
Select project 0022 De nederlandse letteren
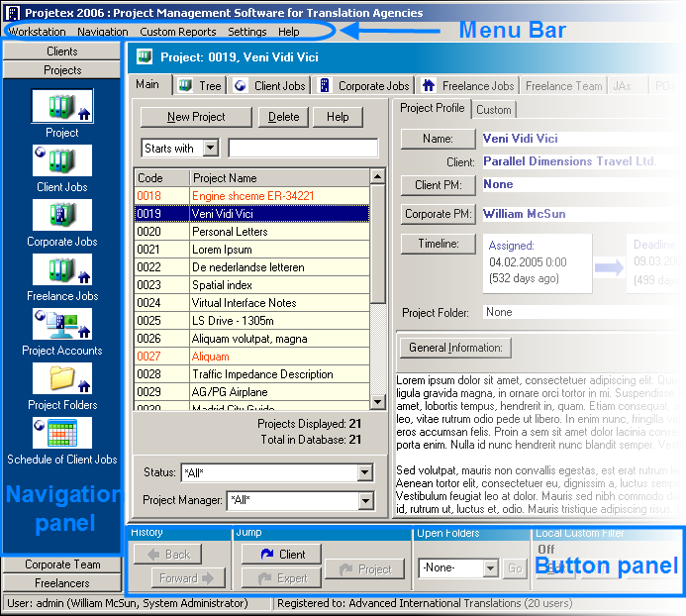coord(252,267)
